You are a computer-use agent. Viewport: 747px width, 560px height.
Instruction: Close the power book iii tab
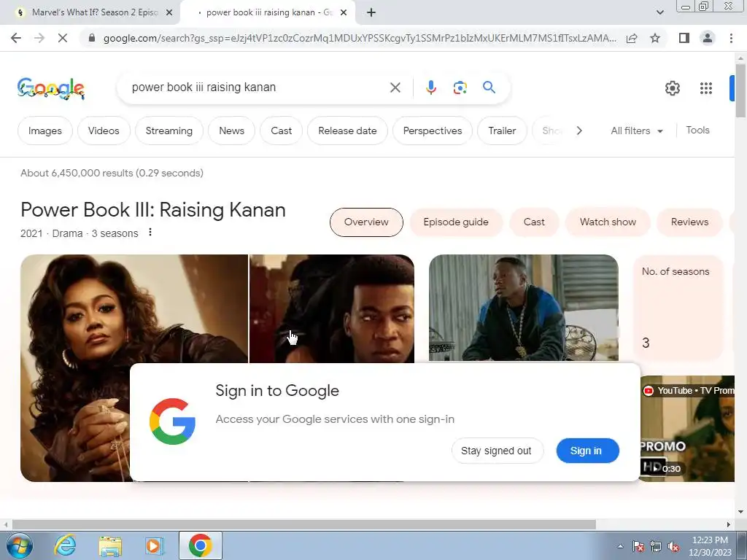click(344, 13)
